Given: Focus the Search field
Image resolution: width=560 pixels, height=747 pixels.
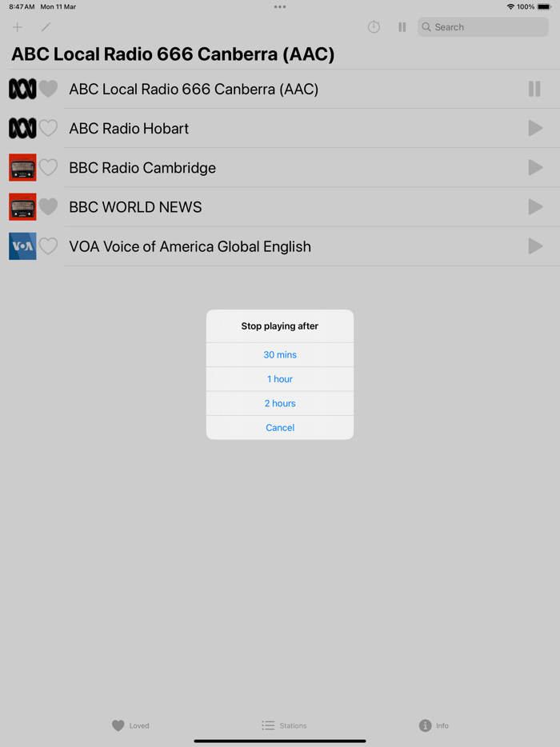Looking at the screenshot, I should click(482, 27).
